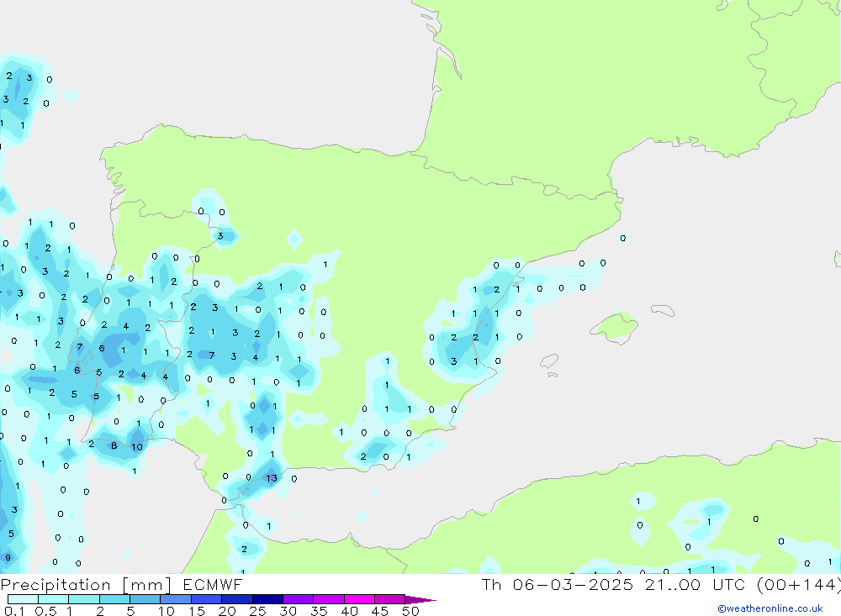Select legend scale label '15'
This screenshot has width=841, height=616.
click(x=197, y=611)
